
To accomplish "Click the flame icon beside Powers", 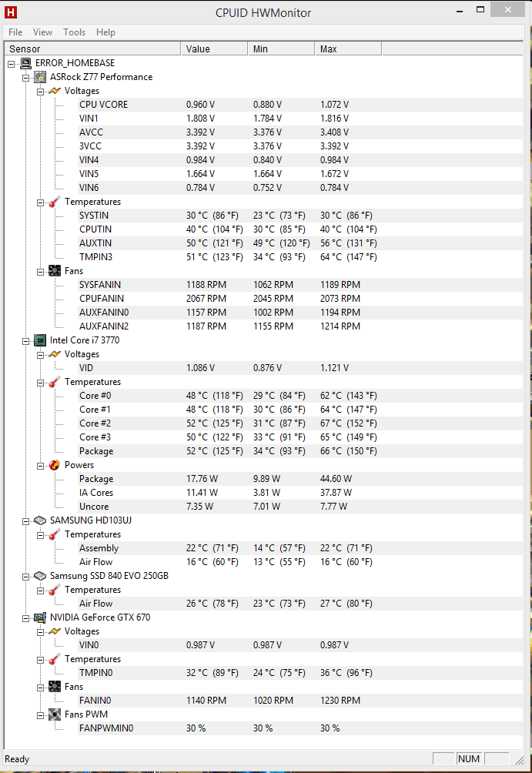I will coord(55,465).
